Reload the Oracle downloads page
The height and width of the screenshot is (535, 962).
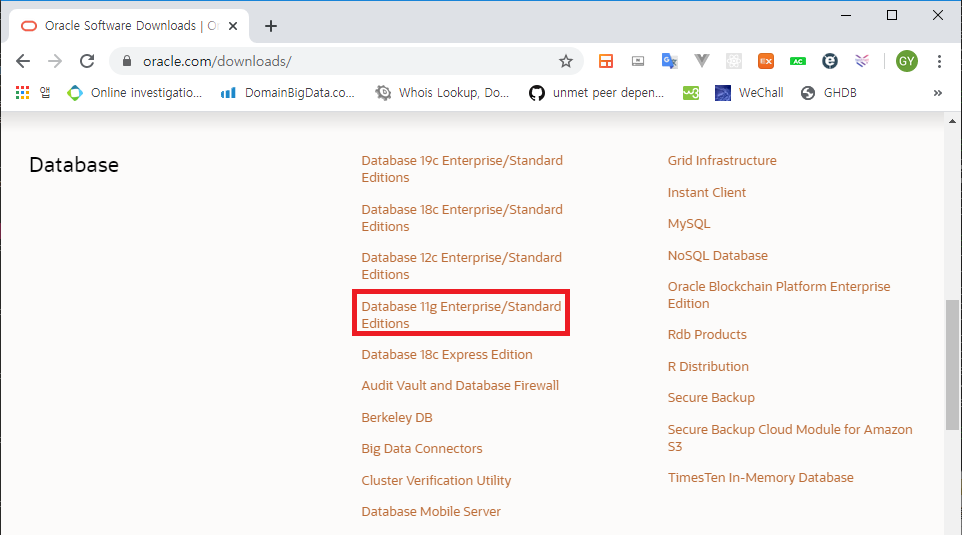click(x=87, y=61)
